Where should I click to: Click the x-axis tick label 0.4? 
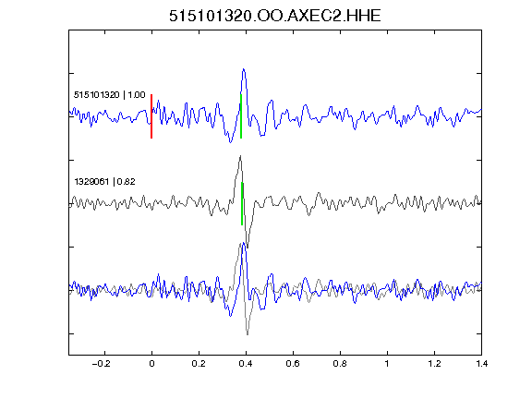246,364
